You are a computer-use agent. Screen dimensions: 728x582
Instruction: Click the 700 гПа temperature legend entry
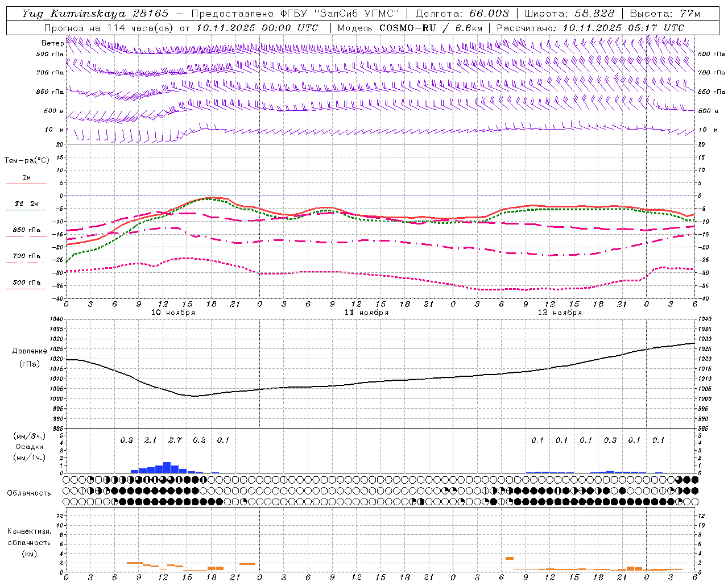(27, 256)
